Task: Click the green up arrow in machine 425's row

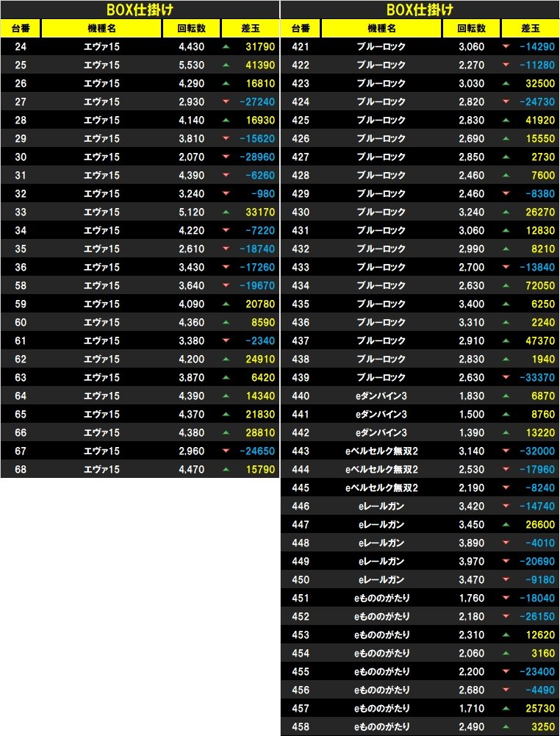Action: [506, 120]
